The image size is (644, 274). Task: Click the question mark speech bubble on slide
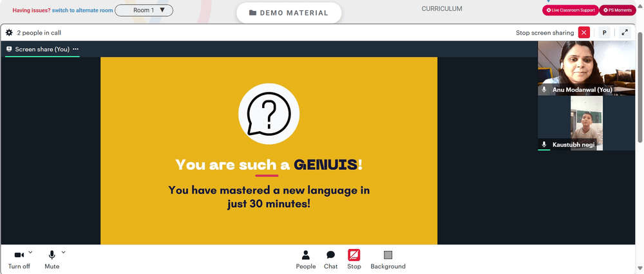(x=269, y=114)
